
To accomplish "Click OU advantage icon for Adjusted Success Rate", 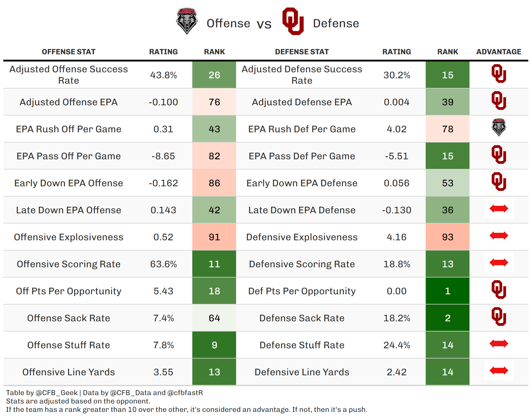I will (499, 73).
